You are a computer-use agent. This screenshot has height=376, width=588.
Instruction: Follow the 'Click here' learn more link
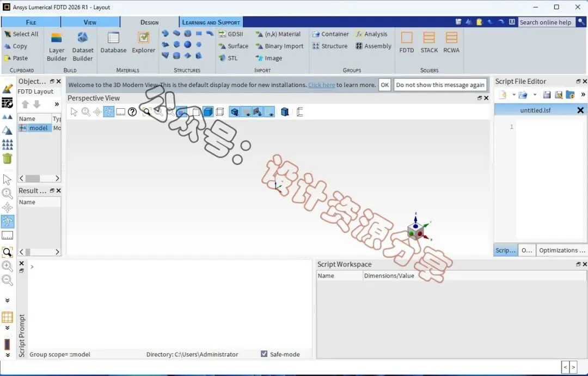321,85
